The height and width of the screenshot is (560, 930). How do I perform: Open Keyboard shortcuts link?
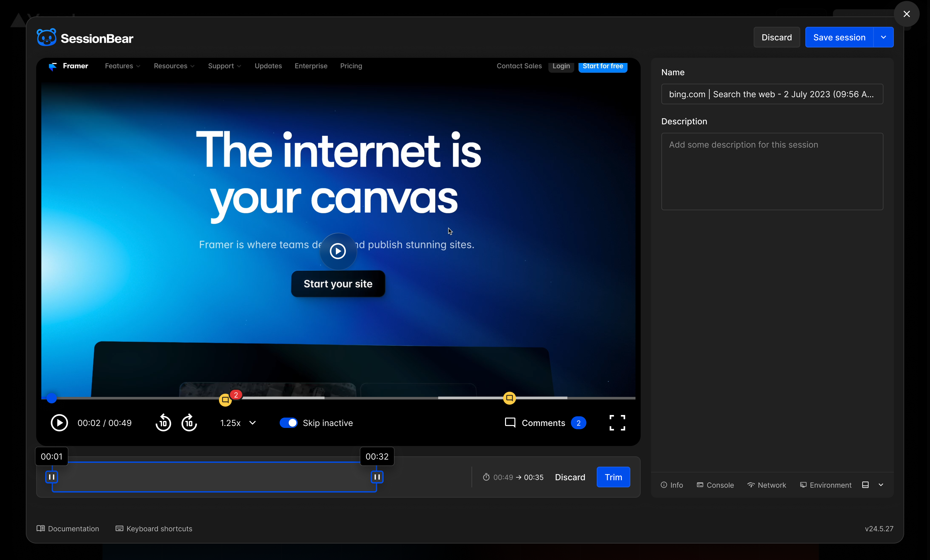coord(154,529)
